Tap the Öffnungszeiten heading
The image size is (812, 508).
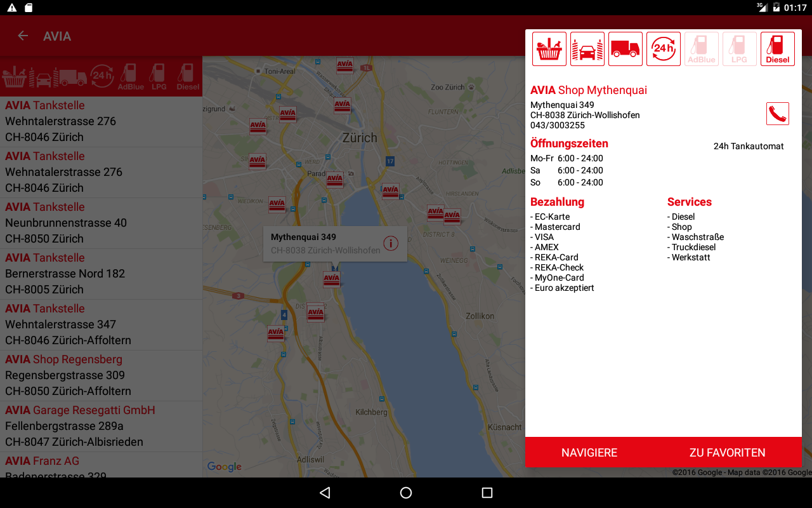click(x=569, y=144)
